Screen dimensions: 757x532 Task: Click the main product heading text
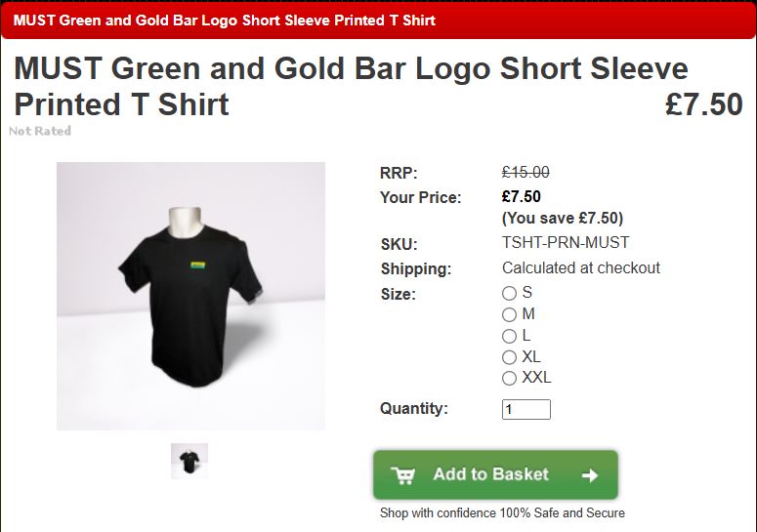pos(351,86)
